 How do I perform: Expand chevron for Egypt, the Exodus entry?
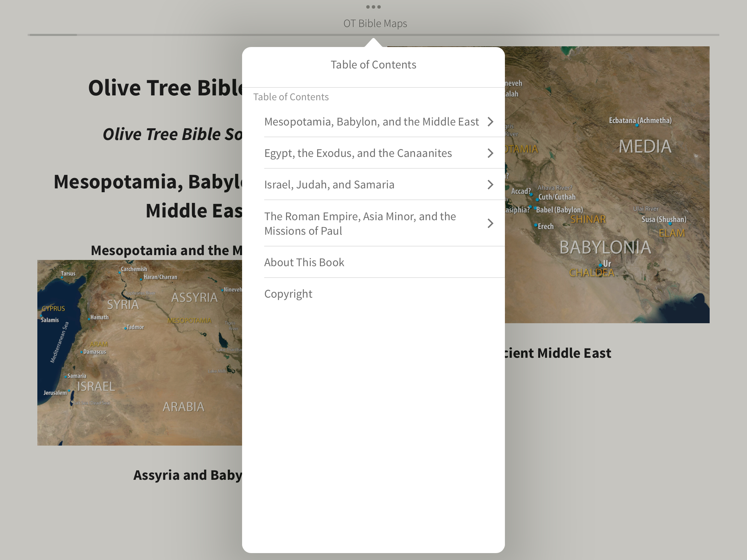[x=490, y=153]
